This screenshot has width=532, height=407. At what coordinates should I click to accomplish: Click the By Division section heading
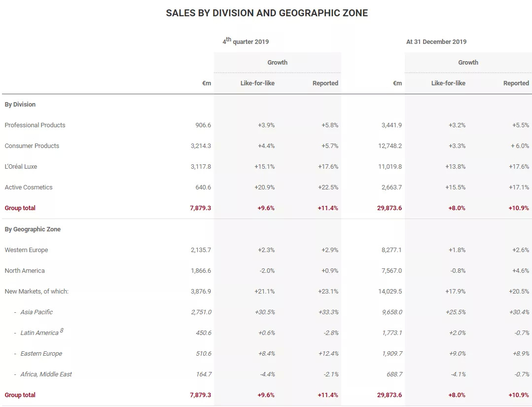pyautogui.click(x=20, y=105)
